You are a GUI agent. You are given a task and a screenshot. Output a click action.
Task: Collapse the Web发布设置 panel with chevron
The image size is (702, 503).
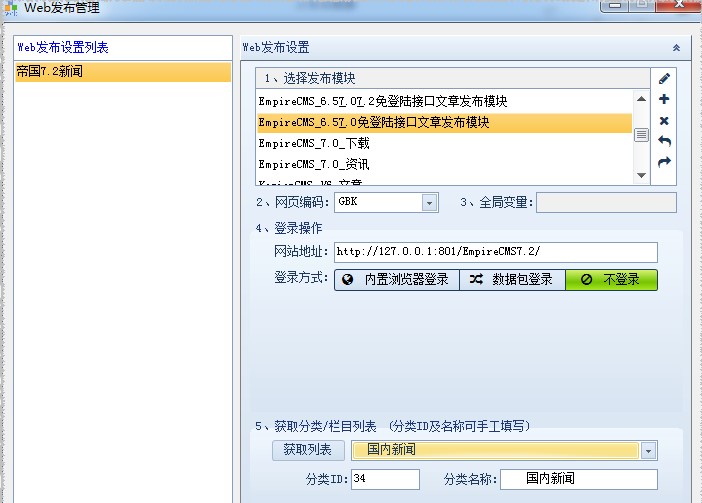[x=676, y=48]
